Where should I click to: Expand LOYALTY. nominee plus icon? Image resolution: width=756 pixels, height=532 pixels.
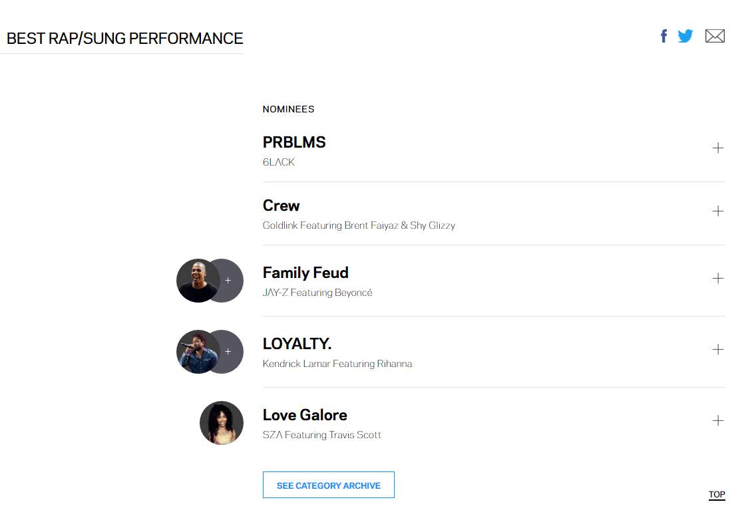pos(717,350)
